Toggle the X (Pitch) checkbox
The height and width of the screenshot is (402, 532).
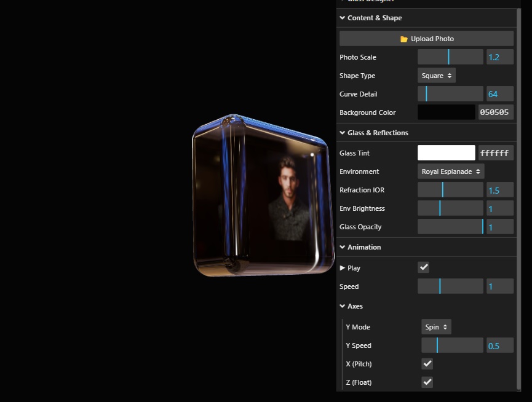tap(427, 363)
